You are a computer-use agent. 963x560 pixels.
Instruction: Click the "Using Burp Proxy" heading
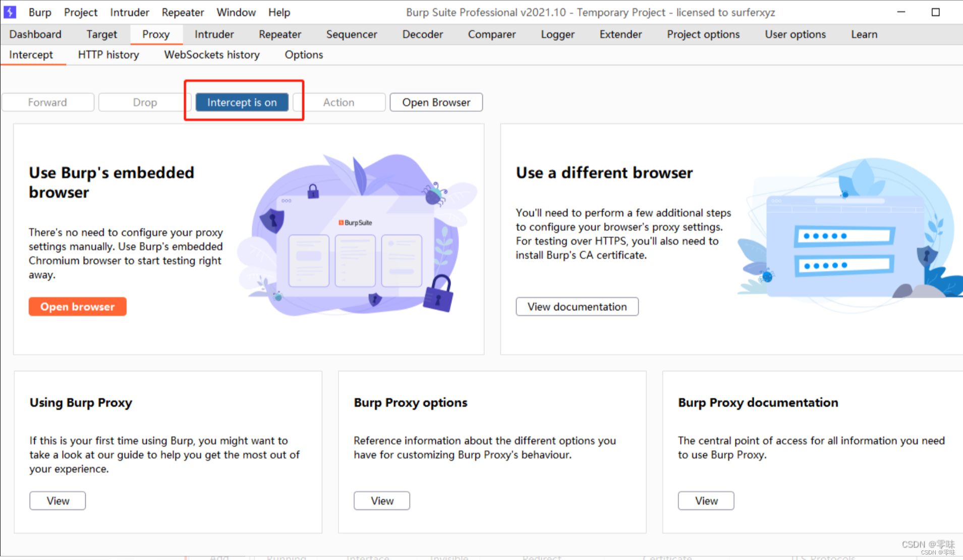(81, 402)
